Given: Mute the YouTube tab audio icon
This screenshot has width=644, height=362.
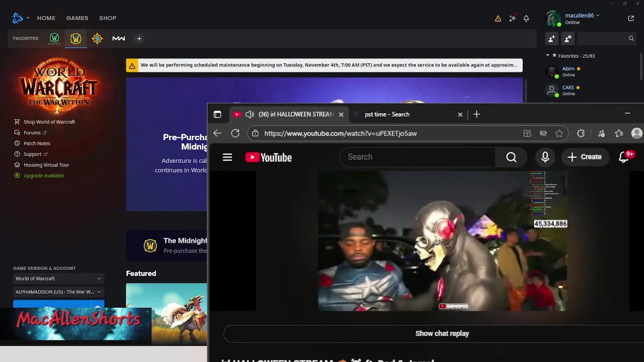Looking at the screenshot, I should click(250, 115).
